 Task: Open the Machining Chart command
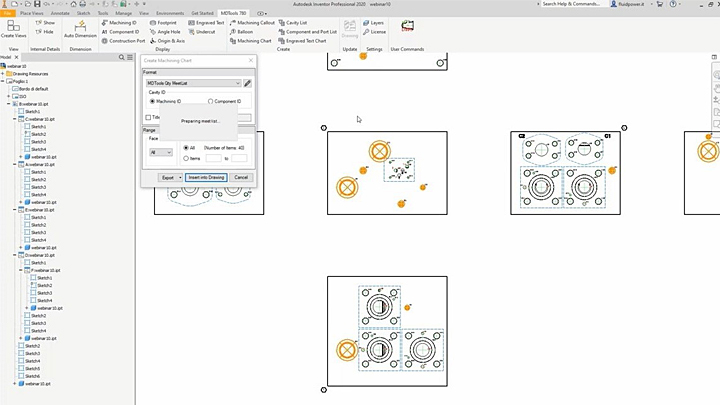251,41
